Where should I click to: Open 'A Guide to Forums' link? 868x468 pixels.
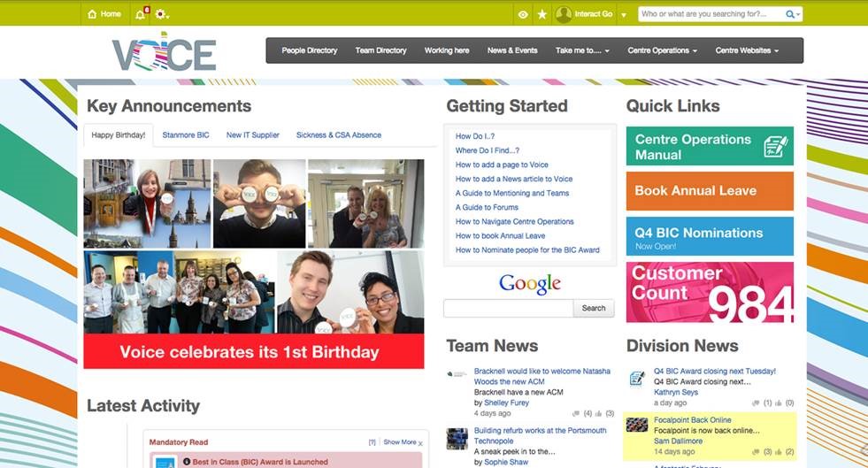(487, 207)
